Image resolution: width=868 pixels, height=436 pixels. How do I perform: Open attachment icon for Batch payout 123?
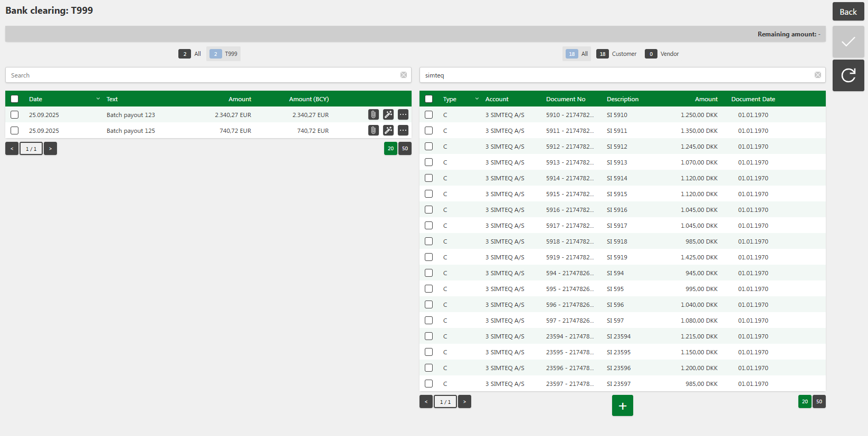(x=374, y=114)
